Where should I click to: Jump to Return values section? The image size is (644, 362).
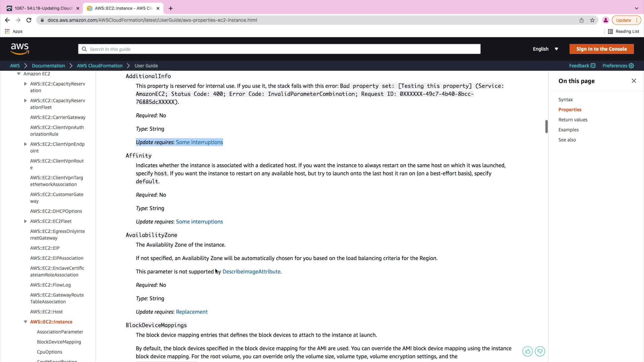(573, 120)
